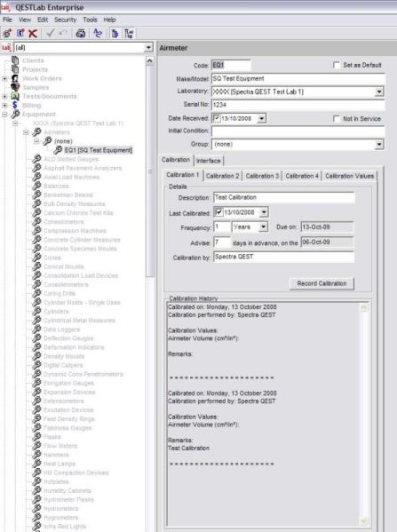Select Asphalt Pavement Analyzers tree item
The height and width of the screenshot is (532, 397).
(83, 168)
